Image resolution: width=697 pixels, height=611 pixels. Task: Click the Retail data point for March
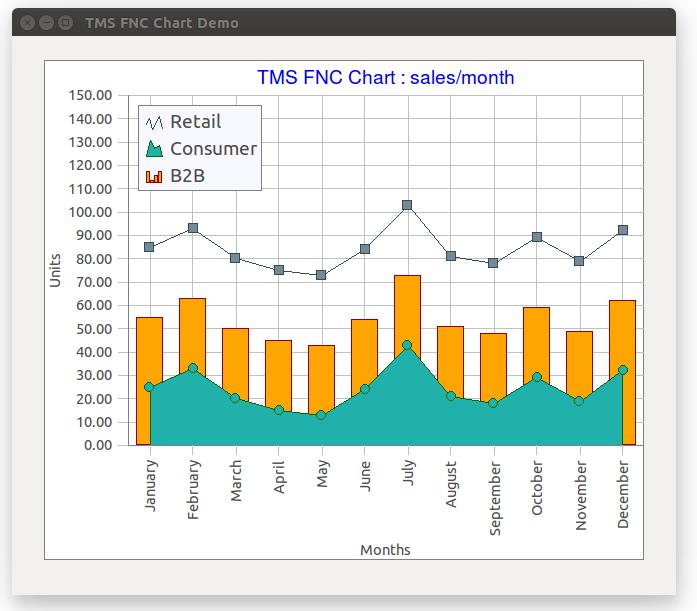tap(235, 258)
